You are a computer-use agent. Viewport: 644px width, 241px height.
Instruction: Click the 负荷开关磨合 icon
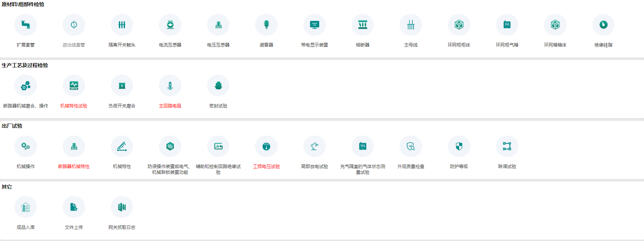click(122, 86)
